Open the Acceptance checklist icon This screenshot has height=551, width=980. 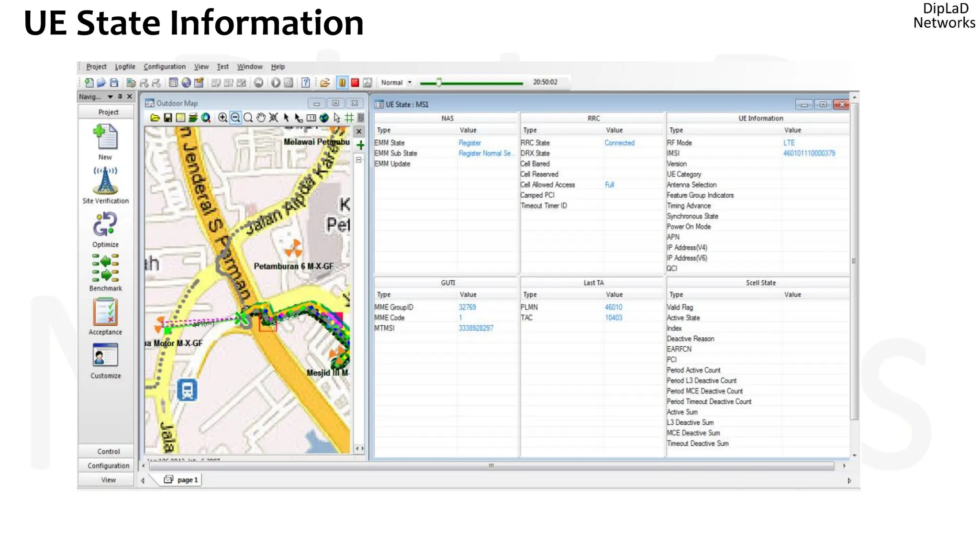click(105, 312)
